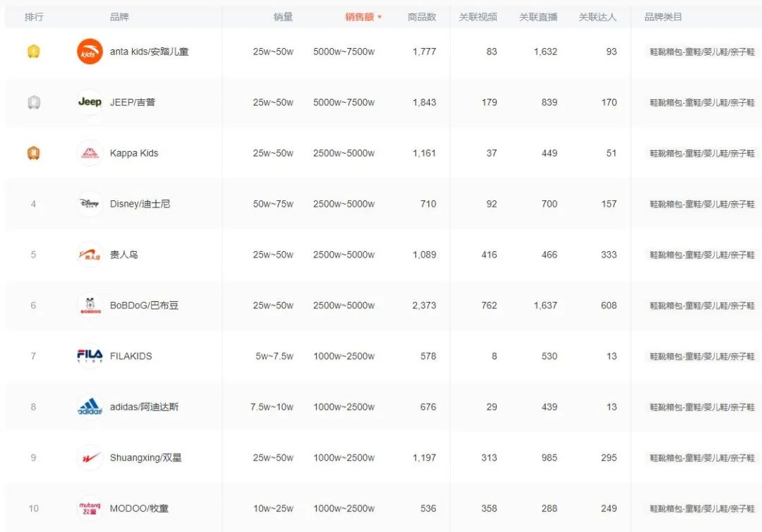Open the MODOO/牧童 brand link
Screen dimensions: 762x532
[x=139, y=508]
